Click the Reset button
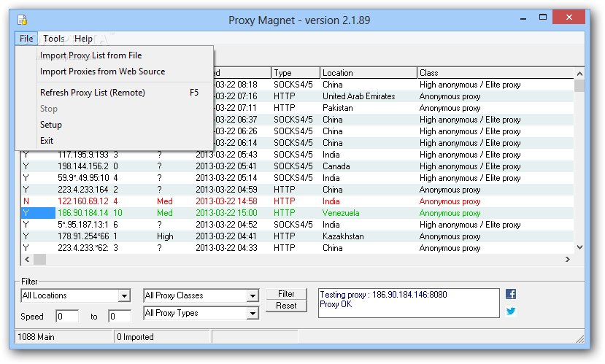 pyautogui.click(x=286, y=306)
